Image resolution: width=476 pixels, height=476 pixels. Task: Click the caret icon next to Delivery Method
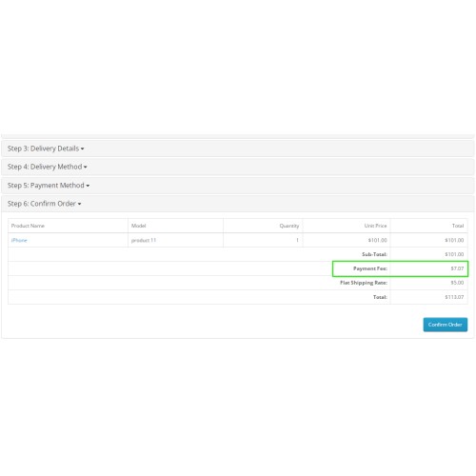pos(85,168)
